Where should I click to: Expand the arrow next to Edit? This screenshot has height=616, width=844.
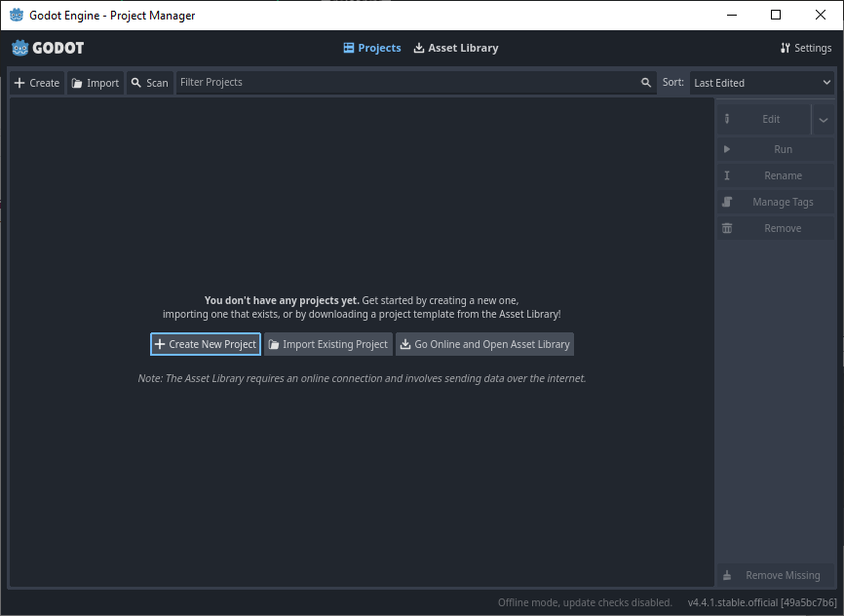point(824,119)
